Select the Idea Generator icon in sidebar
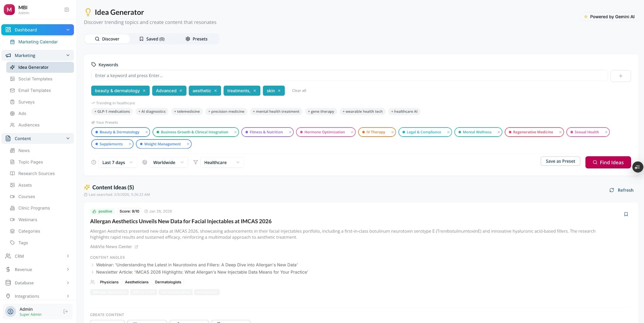 pos(13,67)
